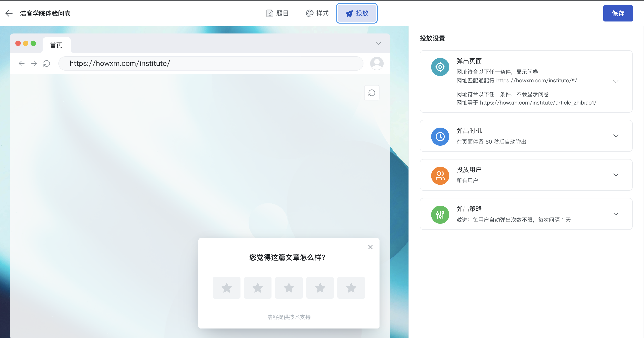
Task: Click the 弹出页面 heading
Action: click(469, 61)
